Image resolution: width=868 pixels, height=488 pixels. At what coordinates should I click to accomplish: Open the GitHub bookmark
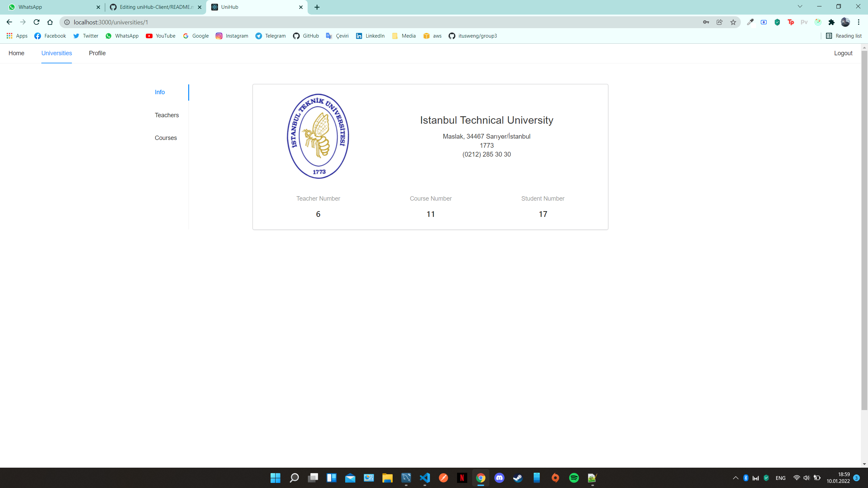tap(306, 36)
